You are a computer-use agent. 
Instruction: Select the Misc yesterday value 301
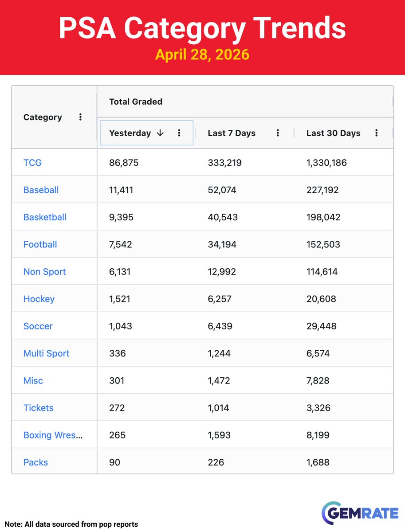tap(117, 381)
